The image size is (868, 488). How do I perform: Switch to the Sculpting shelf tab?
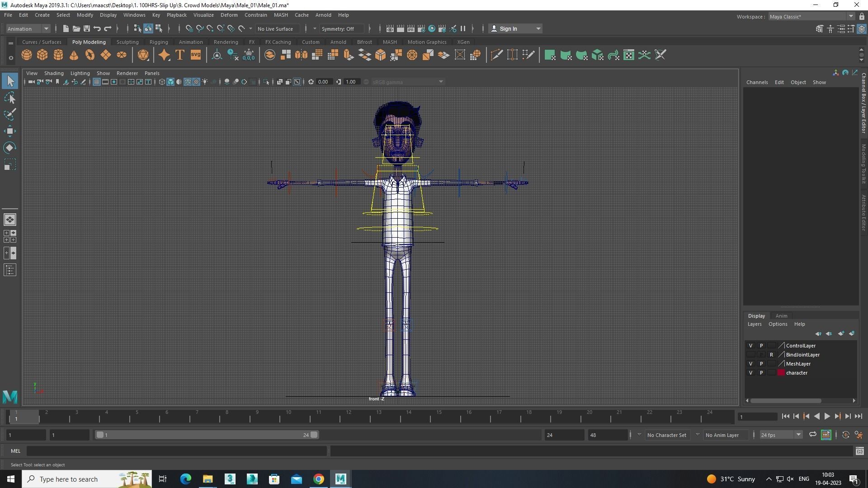[127, 42]
